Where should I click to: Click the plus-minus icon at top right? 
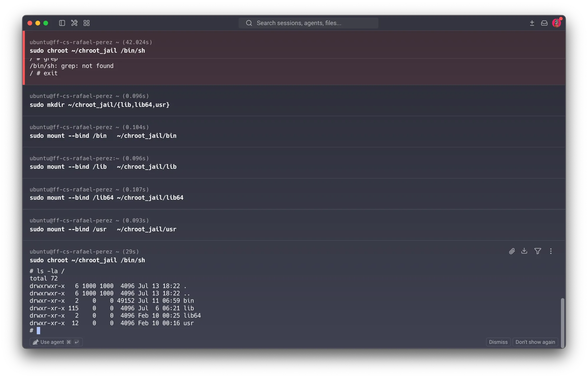[x=532, y=23]
